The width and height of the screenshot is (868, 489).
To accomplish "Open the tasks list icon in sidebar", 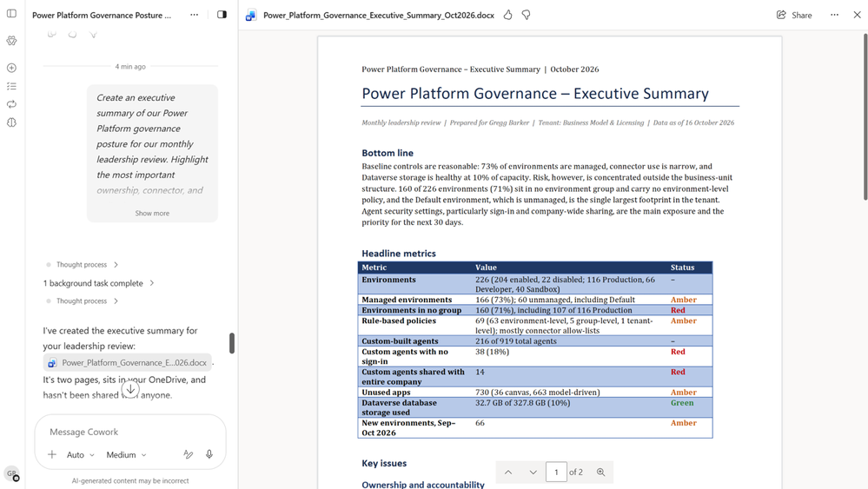I will click(x=11, y=86).
